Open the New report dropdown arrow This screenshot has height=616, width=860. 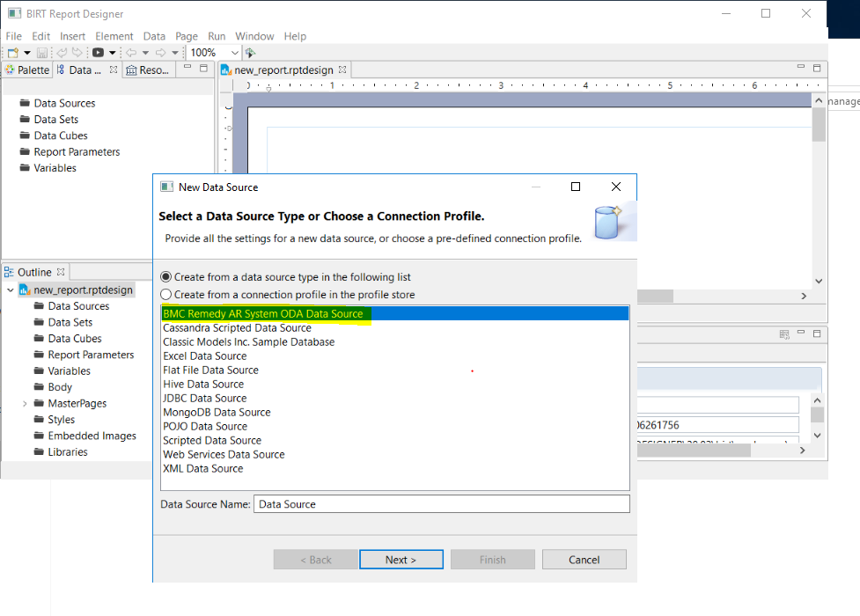pyautogui.click(x=27, y=53)
